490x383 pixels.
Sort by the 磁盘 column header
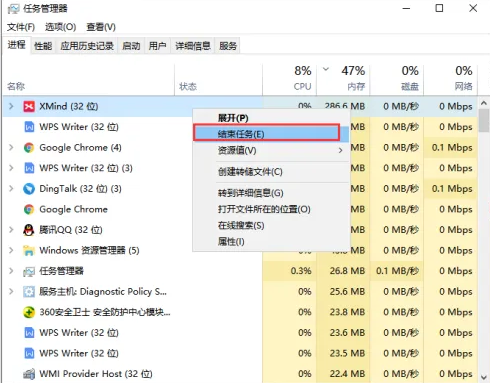point(397,79)
